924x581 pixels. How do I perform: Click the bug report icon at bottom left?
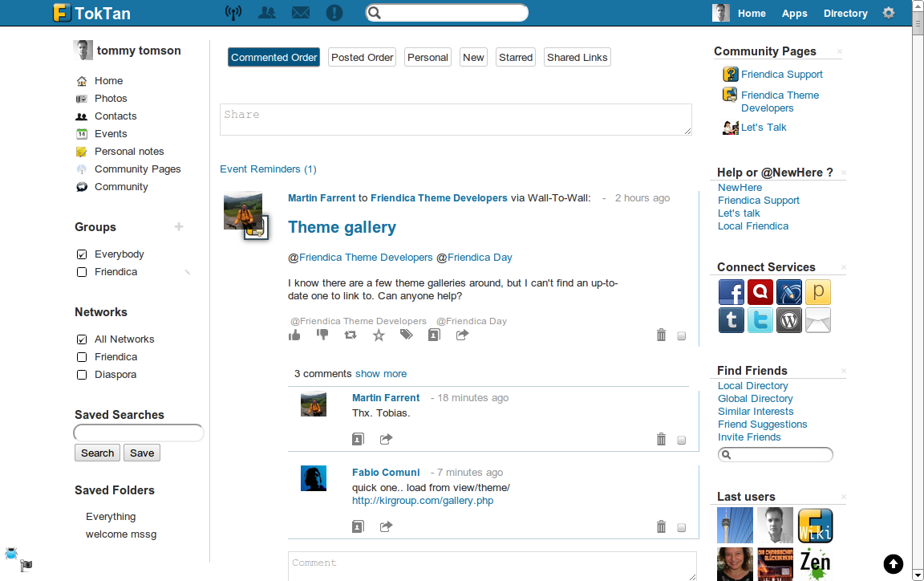click(x=11, y=553)
